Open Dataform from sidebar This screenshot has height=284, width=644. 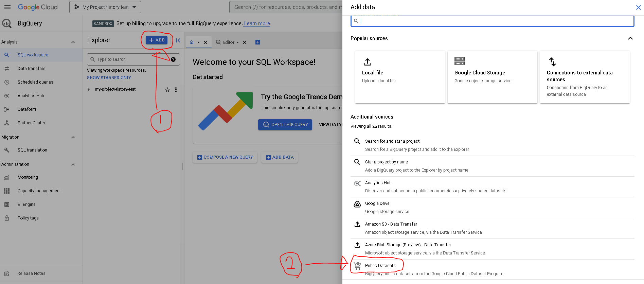(x=41, y=109)
